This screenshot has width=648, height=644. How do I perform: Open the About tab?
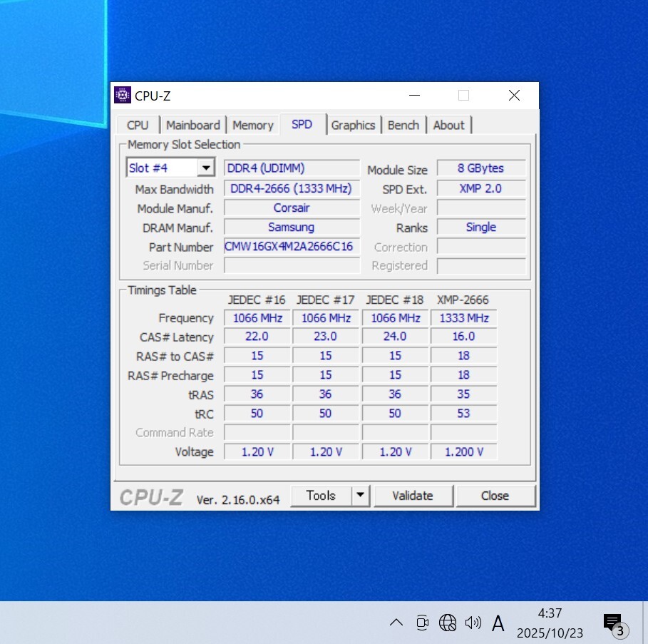[449, 126]
